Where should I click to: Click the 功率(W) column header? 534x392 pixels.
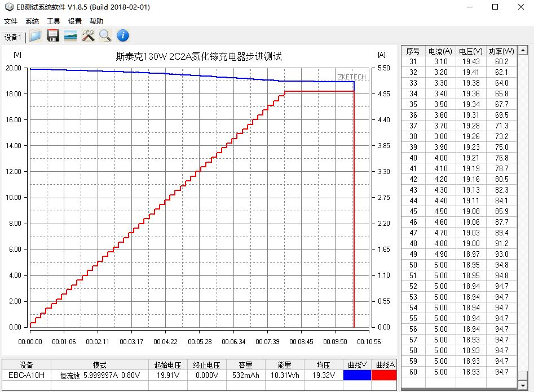[x=501, y=51]
